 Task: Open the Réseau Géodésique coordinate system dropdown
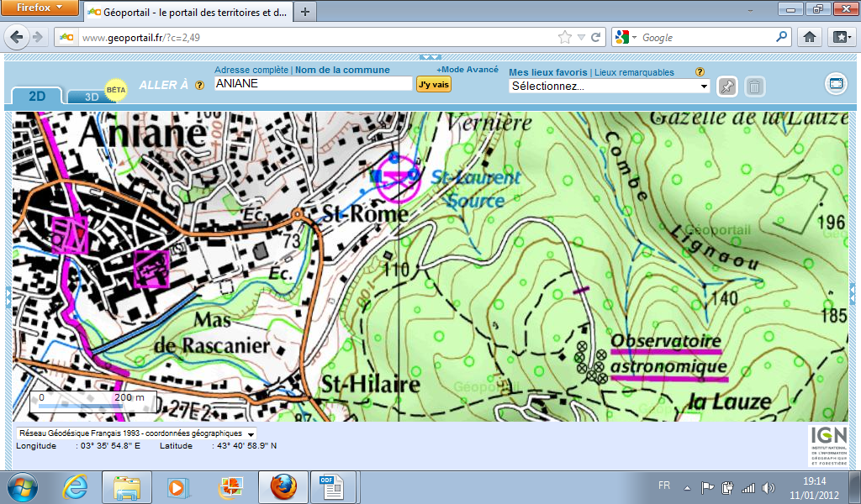[x=136, y=433]
